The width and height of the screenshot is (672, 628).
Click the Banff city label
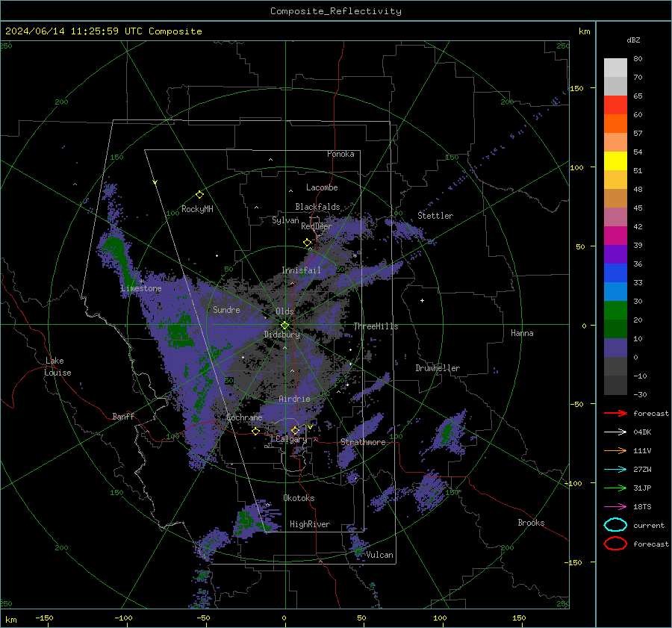point(123,416)
